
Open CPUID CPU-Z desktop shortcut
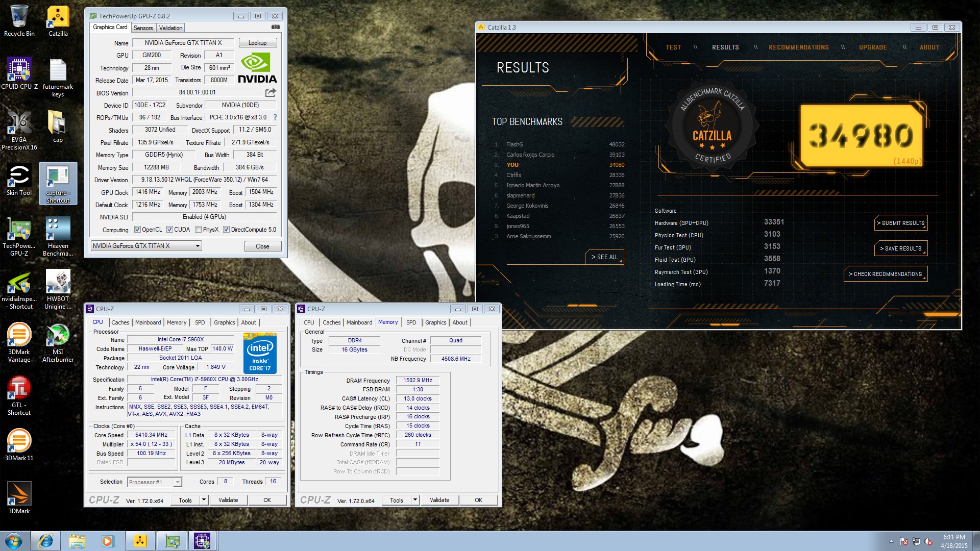point(19,73)
